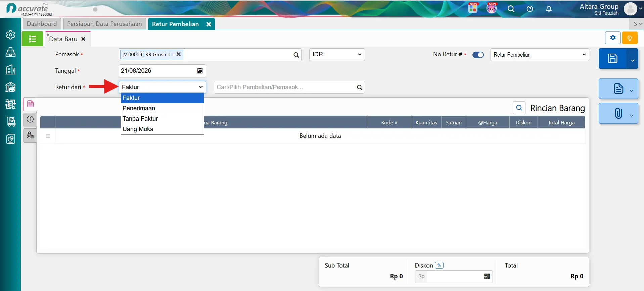644x291 pixels.
Task: Close the Retur Pembelian tab
Action: pyautogui.click(x=209, y=24)
